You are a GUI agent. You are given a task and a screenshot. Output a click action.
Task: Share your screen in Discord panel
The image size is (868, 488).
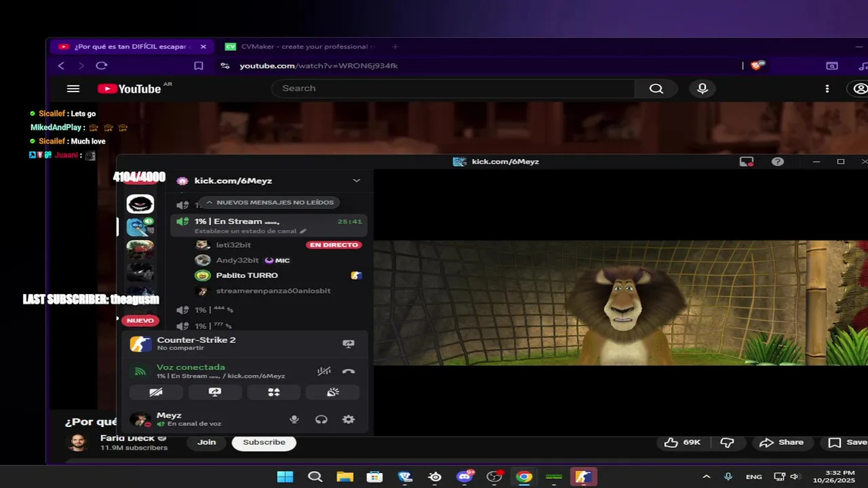(215, 392)
